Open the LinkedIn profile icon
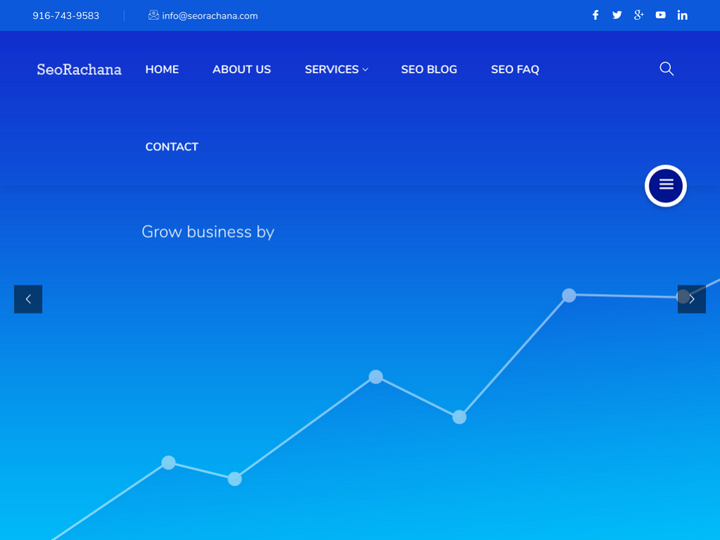Viewport: 720px width, 540px height. 682,15
